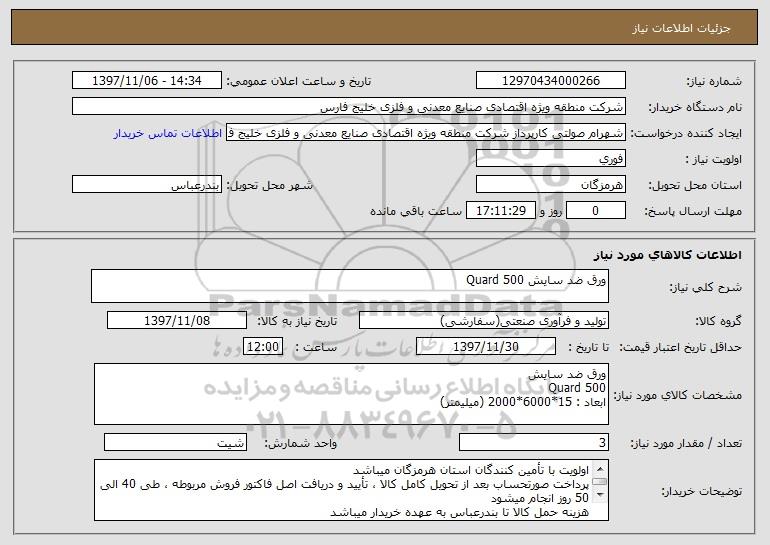Click the goods group field تولید و فرآوری صنعتی
Viewport: 770px width, 545px height.
click(484, 321)
